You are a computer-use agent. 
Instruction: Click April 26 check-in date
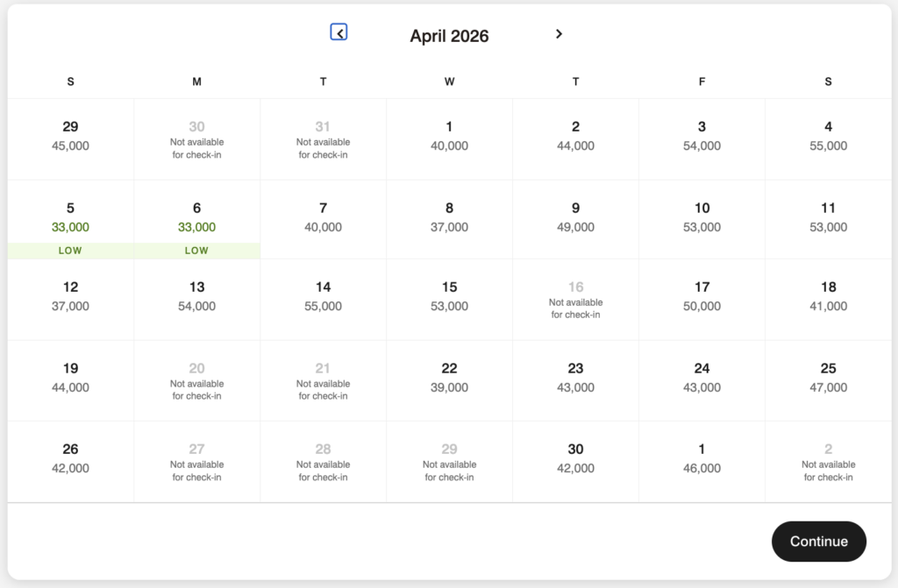click(x=70, y=458)
